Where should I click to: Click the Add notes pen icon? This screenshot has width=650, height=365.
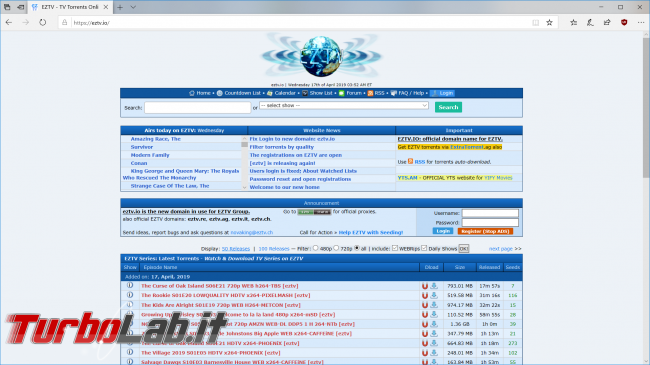point(590,22)
